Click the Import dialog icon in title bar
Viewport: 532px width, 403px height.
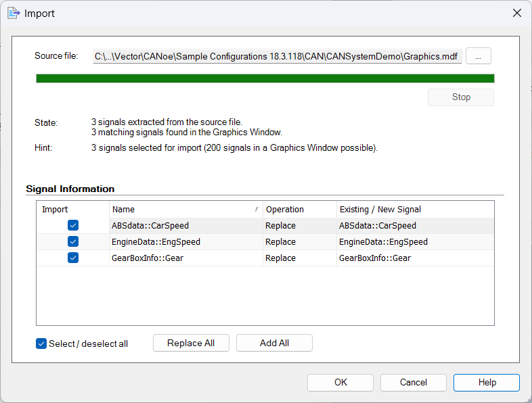pos(14,14)
